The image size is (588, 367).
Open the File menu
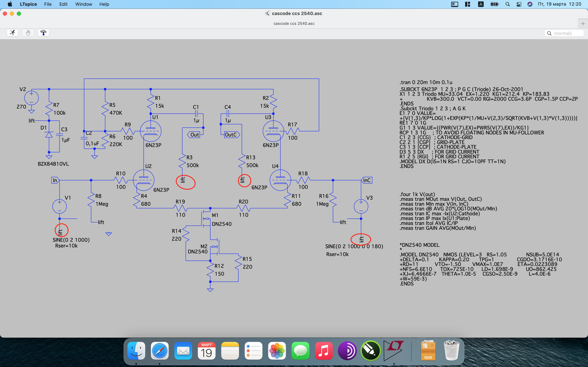[x=48, y=4]
